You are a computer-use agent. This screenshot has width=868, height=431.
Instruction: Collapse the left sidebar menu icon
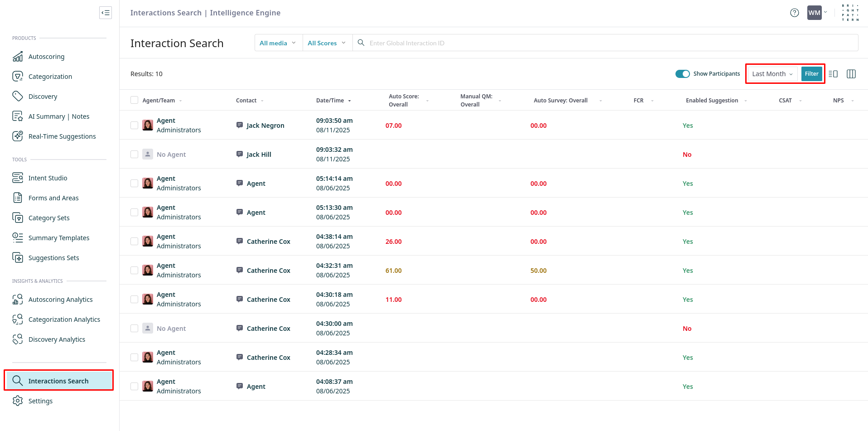click(106, 13)
